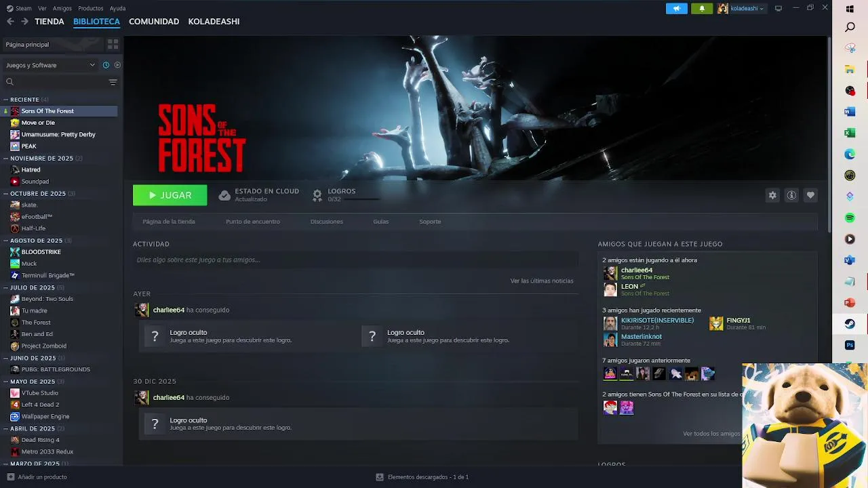Viewport: 868px width, 488px height.
Task: Click the library search field
Action: click(x=54, y=82)
